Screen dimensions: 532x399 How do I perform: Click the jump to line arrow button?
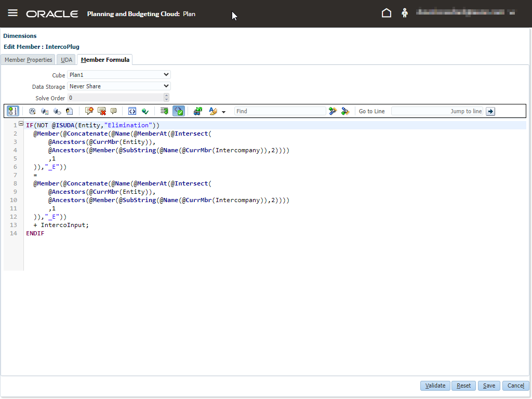tap(490, 111)
